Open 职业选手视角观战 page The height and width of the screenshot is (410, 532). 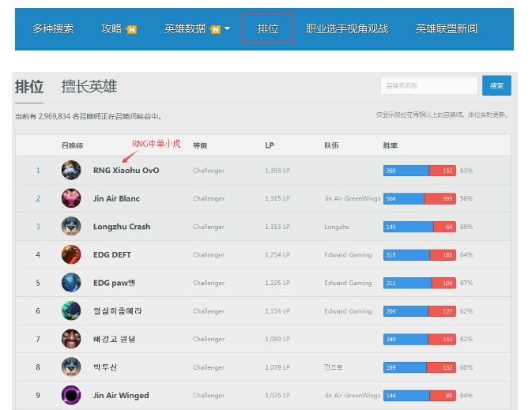[x=347, y=28]
